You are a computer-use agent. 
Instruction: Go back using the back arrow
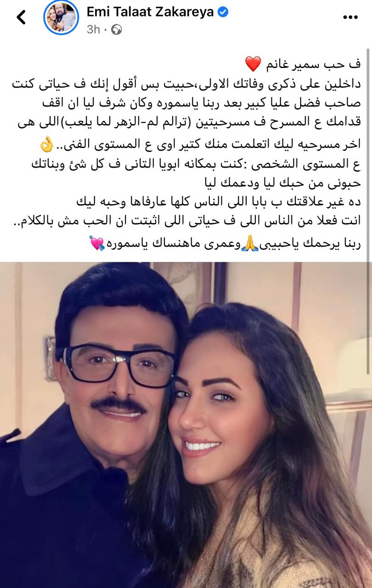(21, 17)
